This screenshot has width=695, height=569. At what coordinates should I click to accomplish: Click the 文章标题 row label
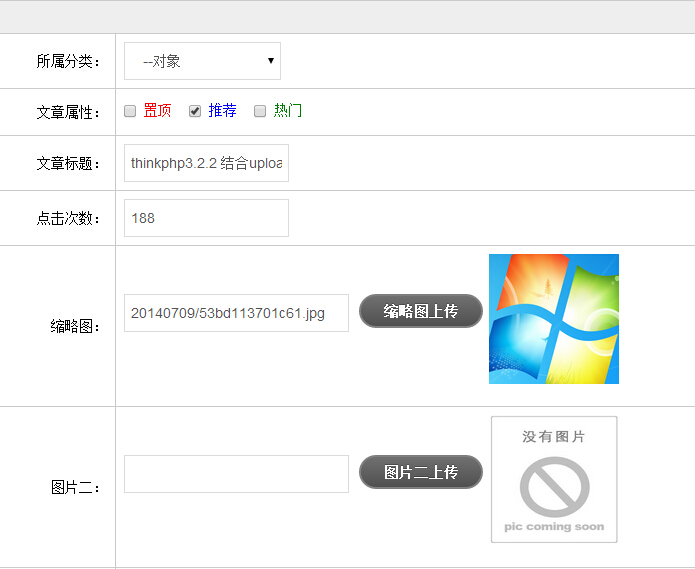coord(68,164)
